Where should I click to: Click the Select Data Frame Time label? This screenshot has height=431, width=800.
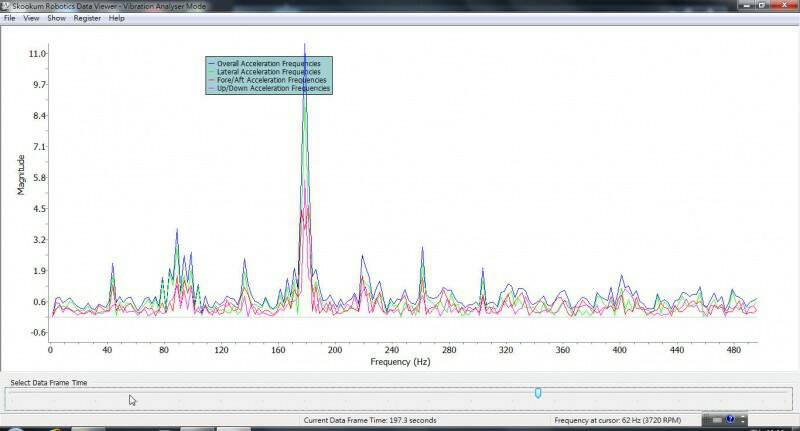[x=49, y=383]
